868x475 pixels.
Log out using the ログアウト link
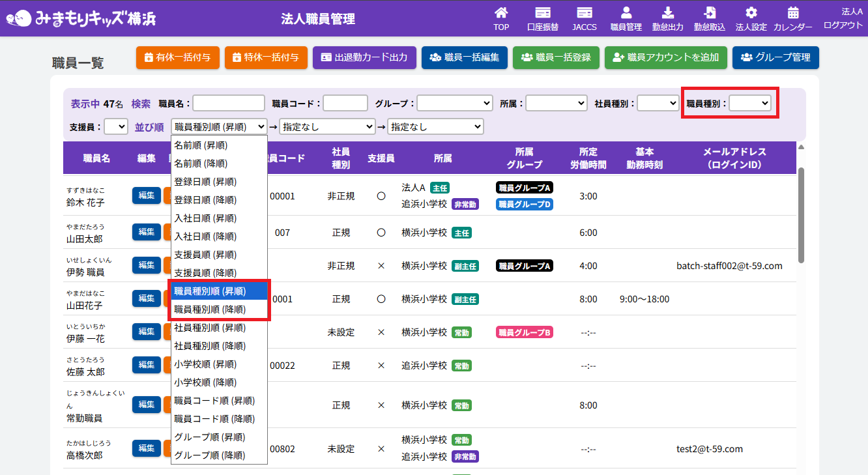click(x=843, y=25)
